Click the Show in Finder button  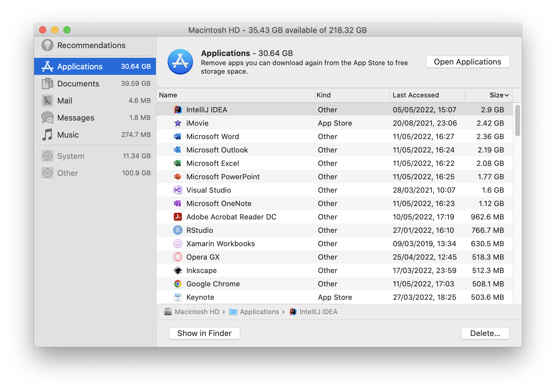coord(205,333)
